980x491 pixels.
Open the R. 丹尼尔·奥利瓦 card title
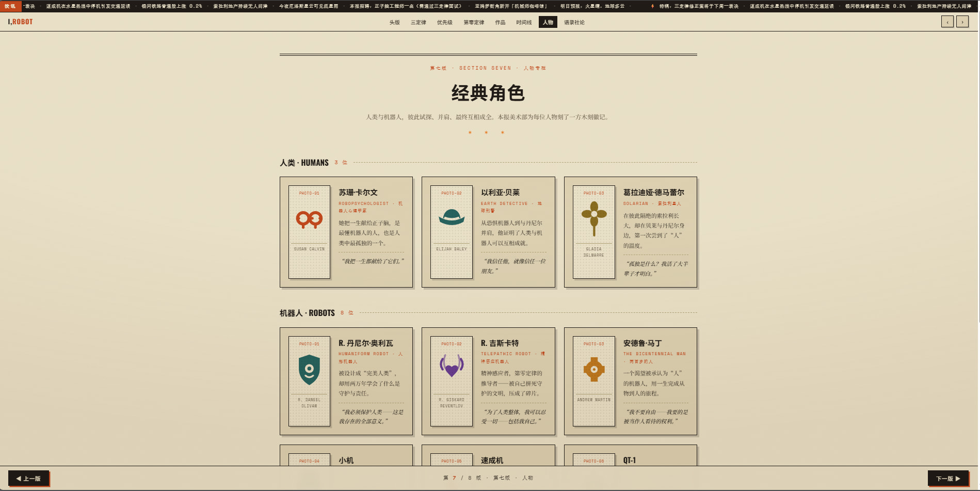pyautogui.click(x=366, y=343)
